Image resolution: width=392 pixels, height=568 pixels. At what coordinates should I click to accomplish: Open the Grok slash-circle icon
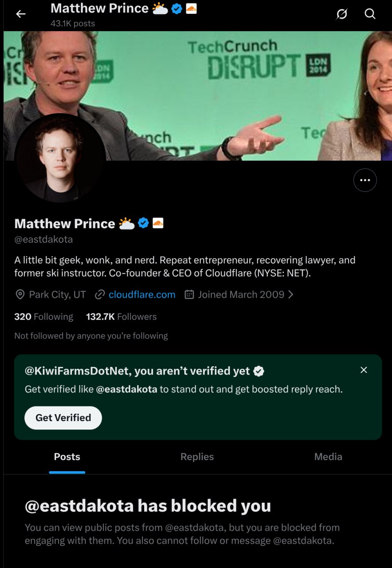pos(341,14)
